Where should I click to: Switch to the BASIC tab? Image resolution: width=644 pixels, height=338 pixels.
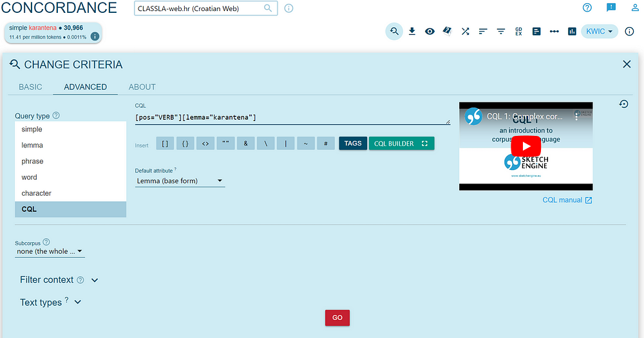(30, 87)
